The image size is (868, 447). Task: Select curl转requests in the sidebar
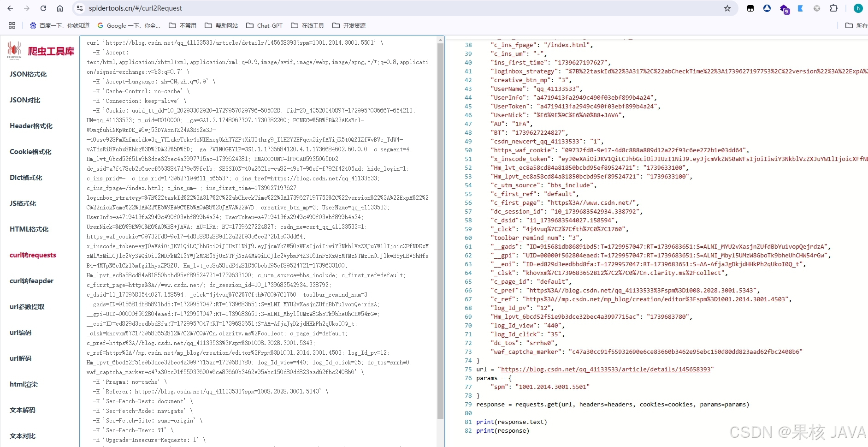(x=33, y=255)
